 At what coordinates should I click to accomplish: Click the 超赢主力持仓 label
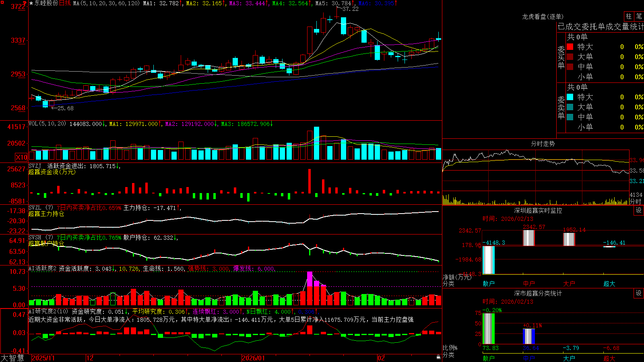click(46, 214)
